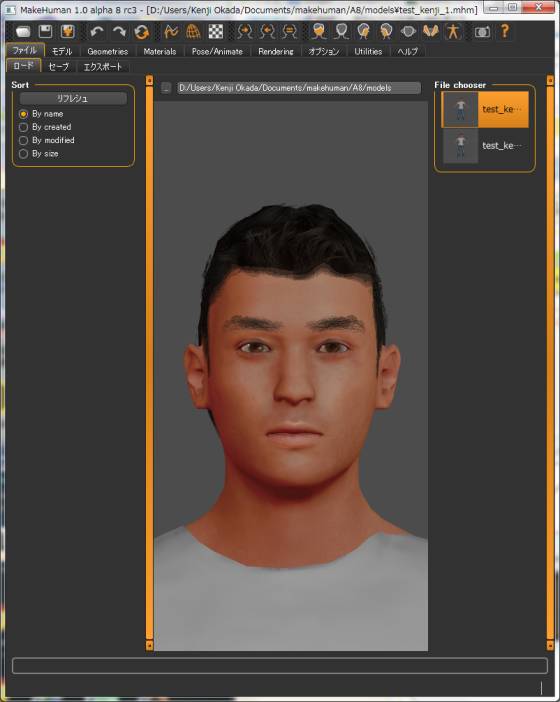Viewport: 560px width, 702px height.
Task: Switch to the Geometries tab
Action: coord(107,51)
